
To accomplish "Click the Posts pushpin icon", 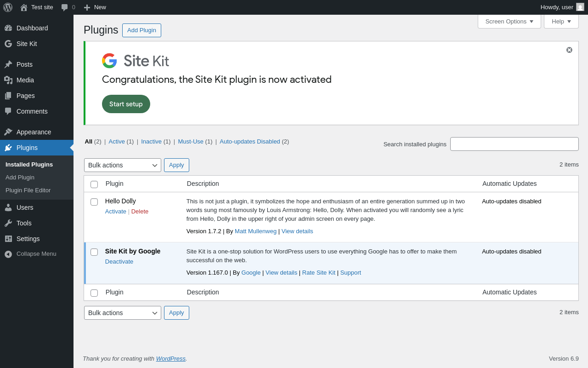I will pyautogui.click(x=8, y=64).
